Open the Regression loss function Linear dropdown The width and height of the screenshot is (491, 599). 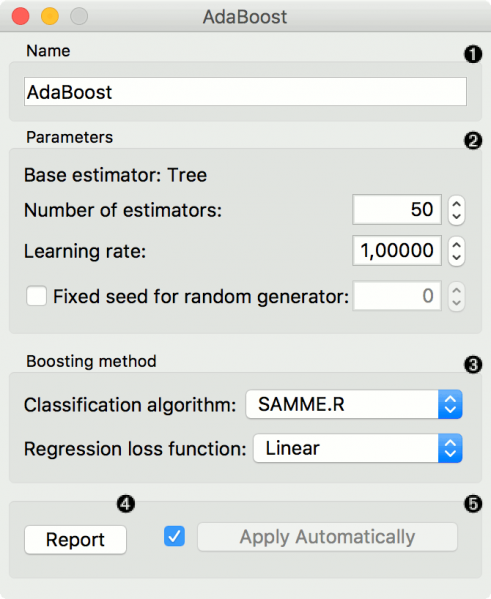[358, 448]
